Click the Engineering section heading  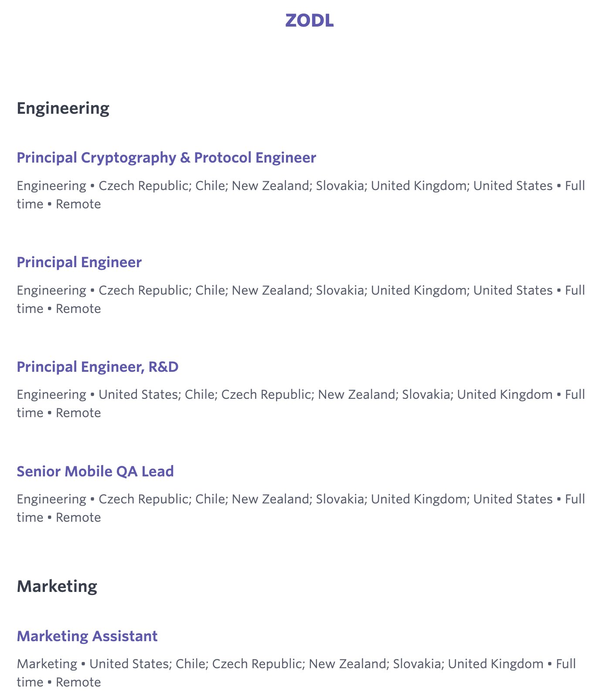tap(63, 108)
